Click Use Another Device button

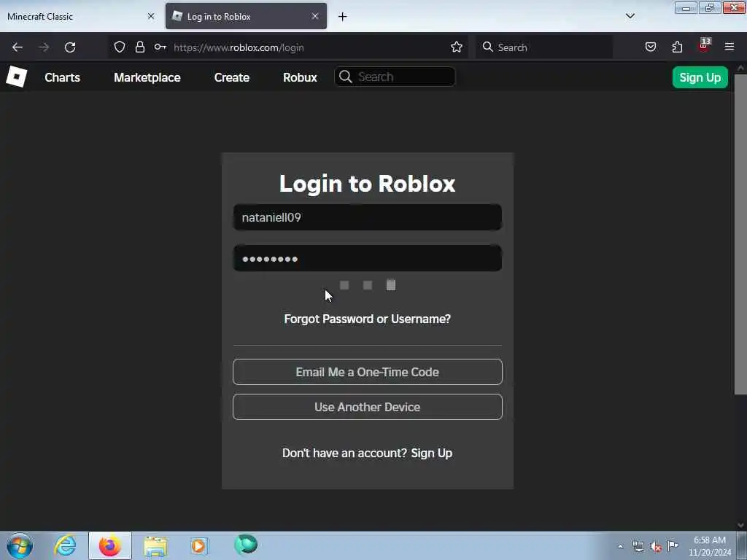click(x=368, y=407)
